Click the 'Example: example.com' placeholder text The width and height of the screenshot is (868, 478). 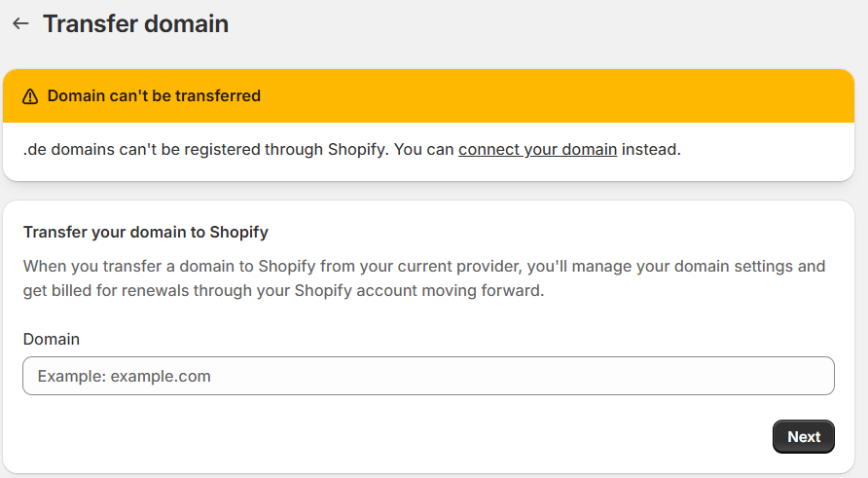pos(124,376)
